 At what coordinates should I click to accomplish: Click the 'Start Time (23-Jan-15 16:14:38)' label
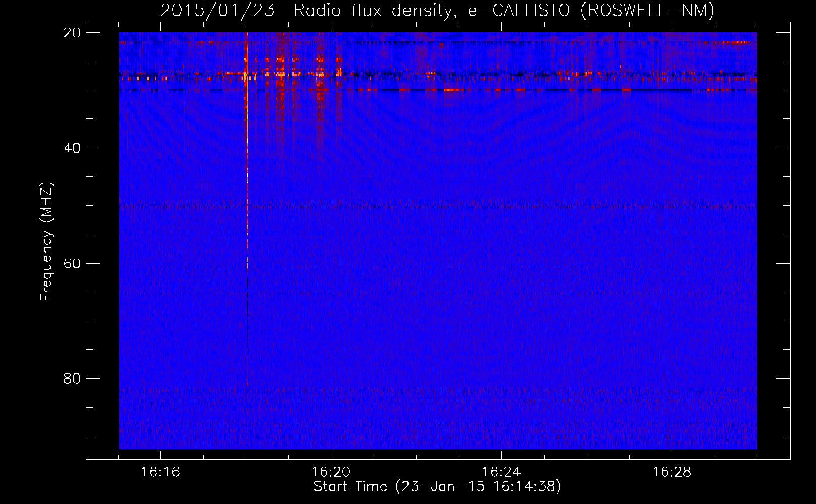[x=437, y=487]
